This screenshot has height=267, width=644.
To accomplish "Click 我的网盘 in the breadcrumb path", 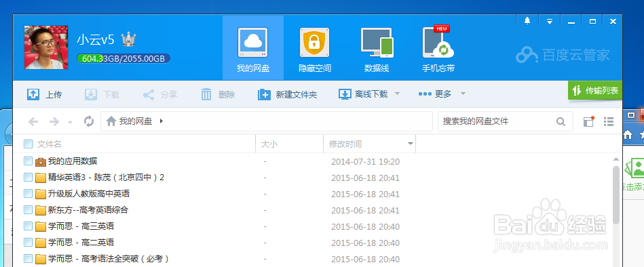I will (136, 121).
